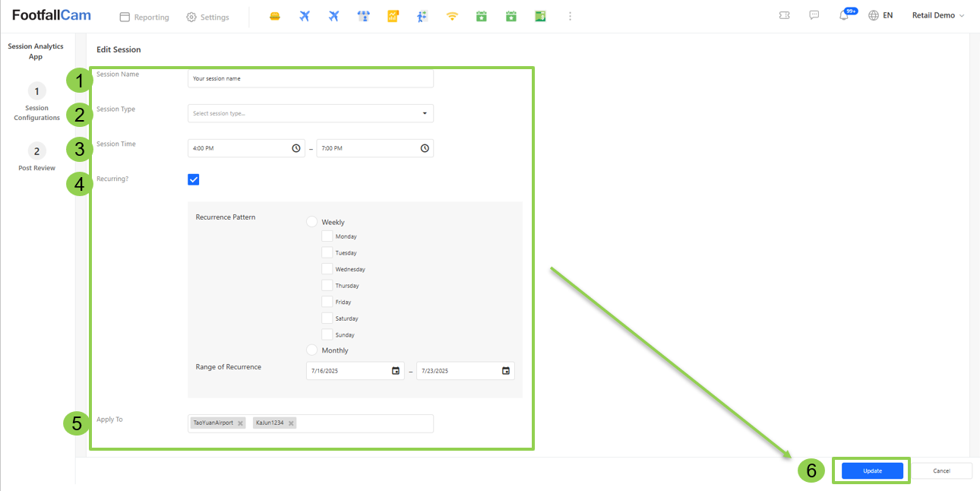Click the three-dot more apps icon

[570, 17]
